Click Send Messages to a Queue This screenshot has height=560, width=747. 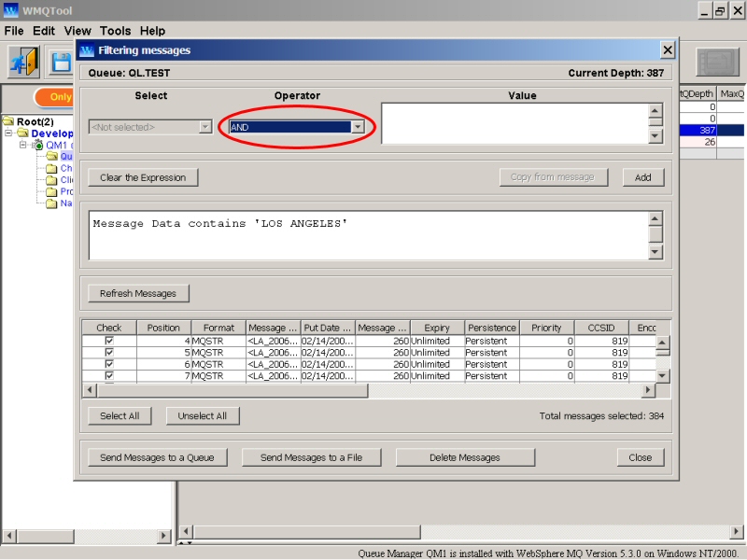tap(157, 457)
